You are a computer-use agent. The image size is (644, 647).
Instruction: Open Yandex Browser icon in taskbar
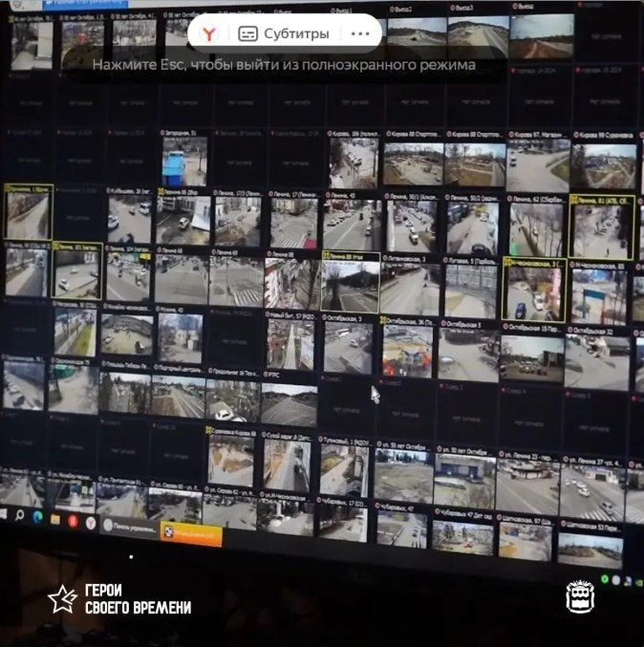91,522
